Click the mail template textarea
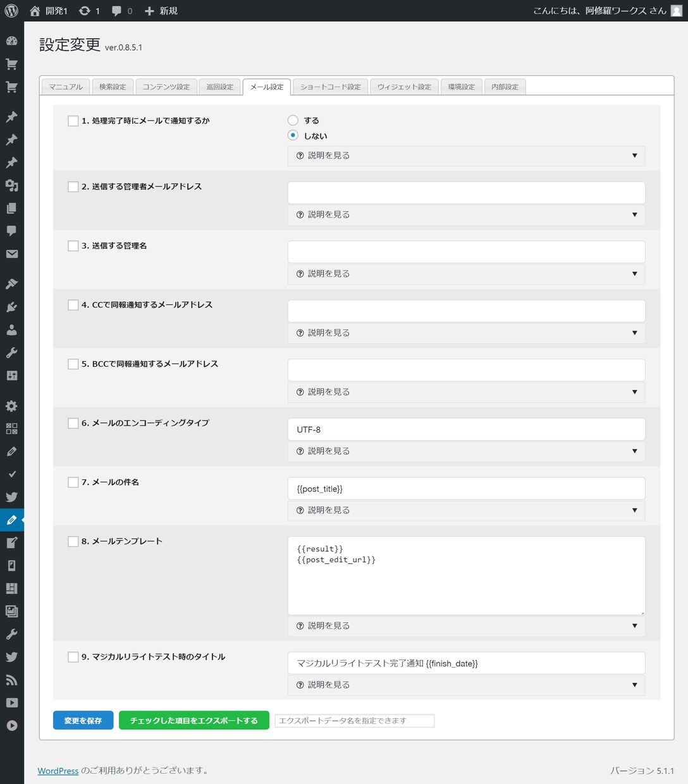The height and width of the screenshot is (784, 688). click(x=466, y=575)
